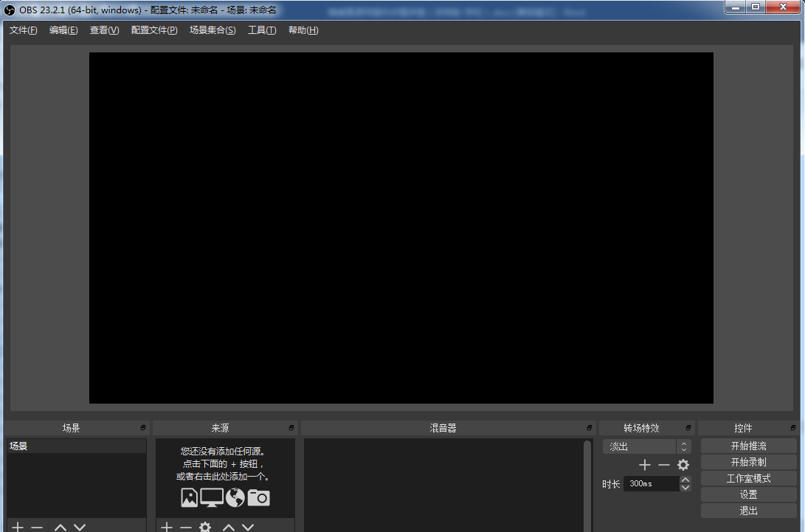The height and width of the screenshot is (532, 805).
Task: Add a new source with plus icon
Action: coord(167,527)
